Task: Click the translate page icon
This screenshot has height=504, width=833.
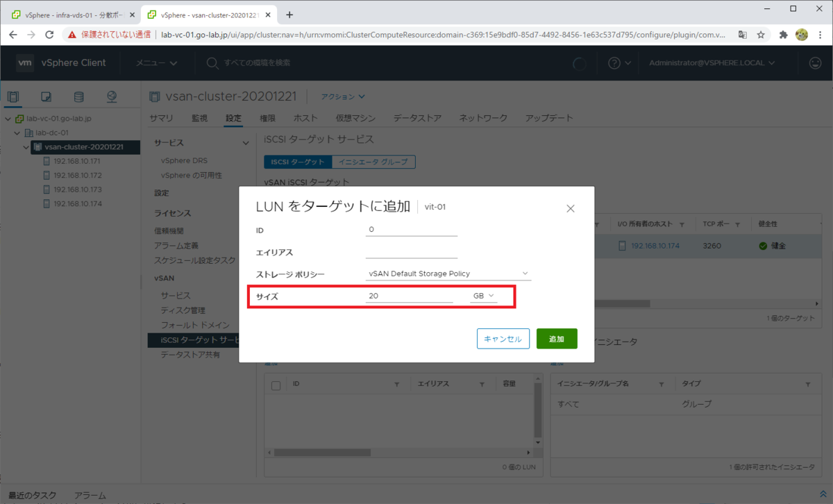Action: 742,34
